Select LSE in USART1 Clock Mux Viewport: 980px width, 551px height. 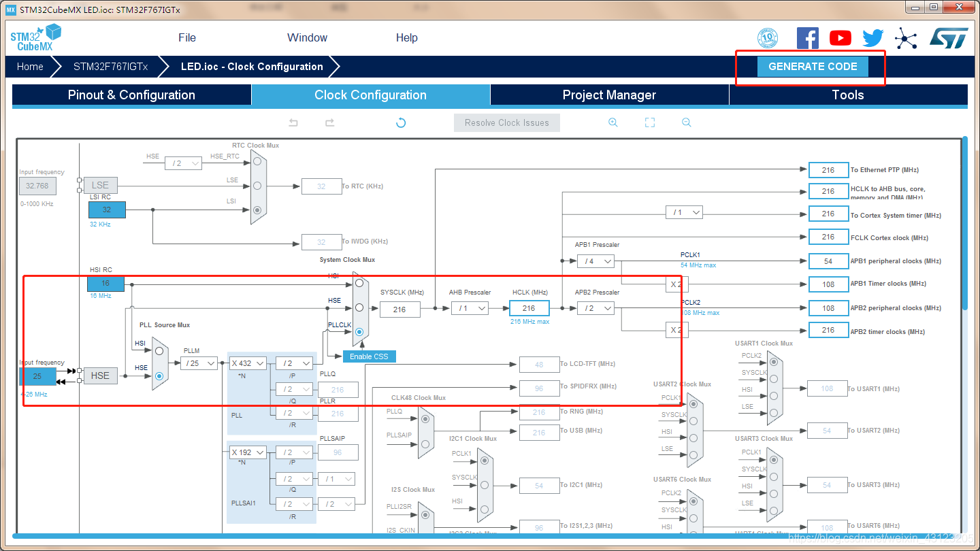[773, 414]
